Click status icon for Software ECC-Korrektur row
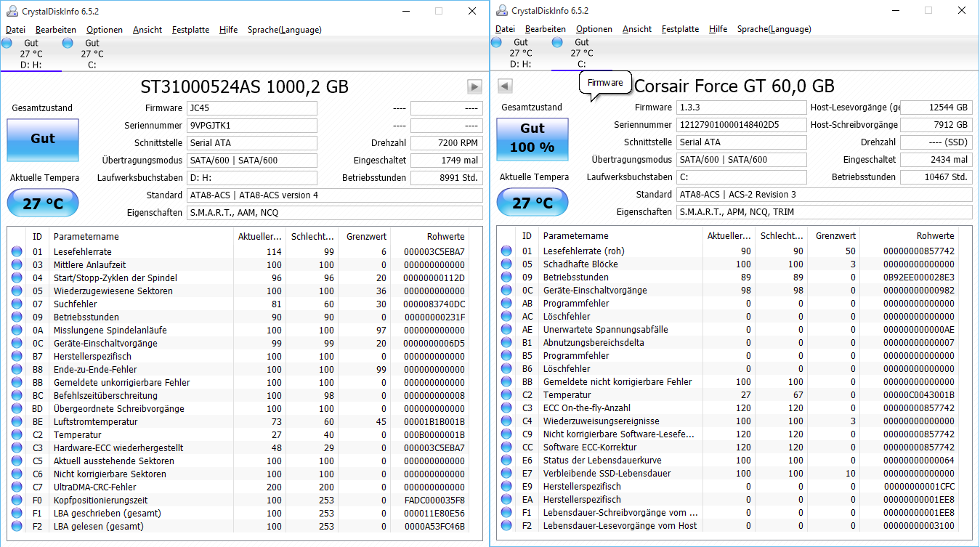The image size is (980, 547). pos(506,447)
